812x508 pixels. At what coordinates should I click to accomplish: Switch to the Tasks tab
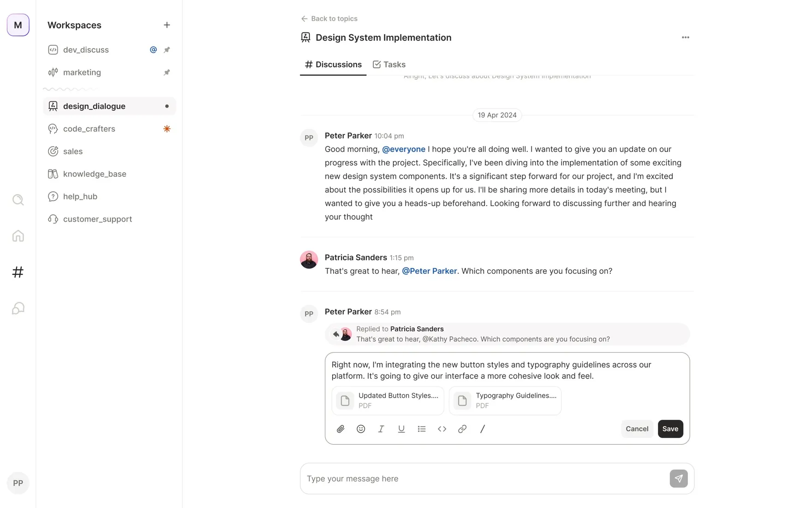(x=389, y=65)
